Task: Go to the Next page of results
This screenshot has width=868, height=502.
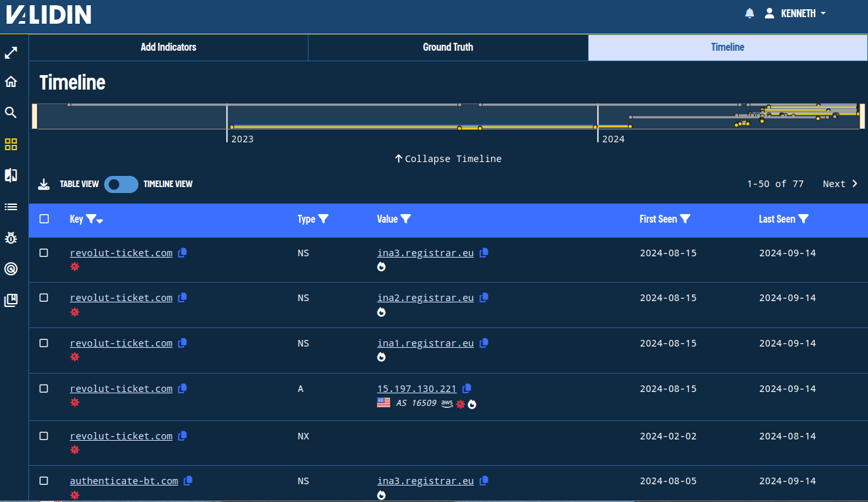Action: (840, 184)
